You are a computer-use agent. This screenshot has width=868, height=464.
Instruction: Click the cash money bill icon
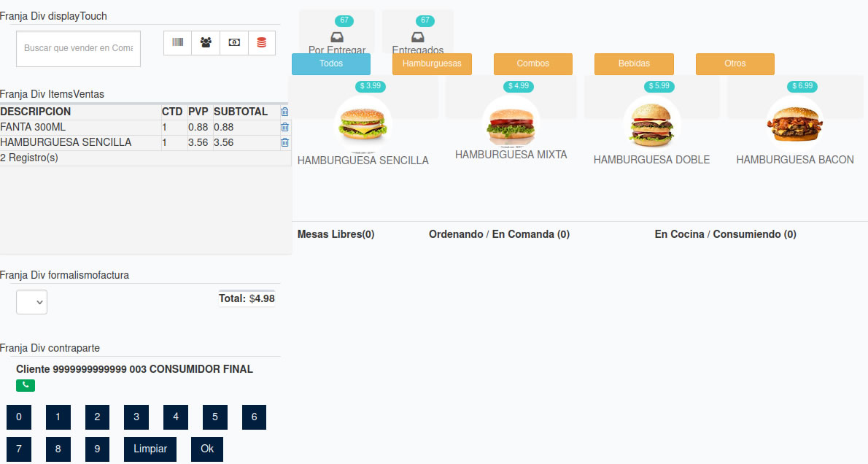234,43
